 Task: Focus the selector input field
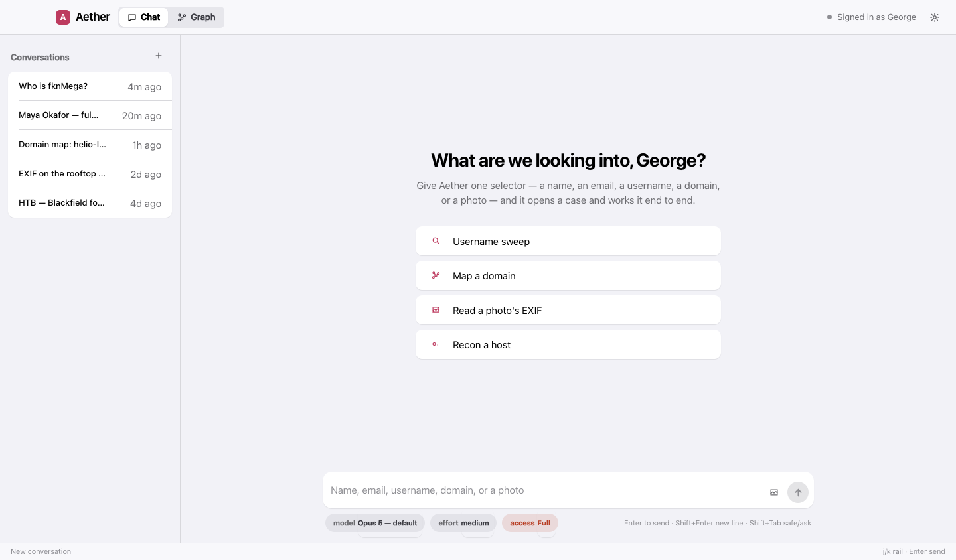pos(544,490)
